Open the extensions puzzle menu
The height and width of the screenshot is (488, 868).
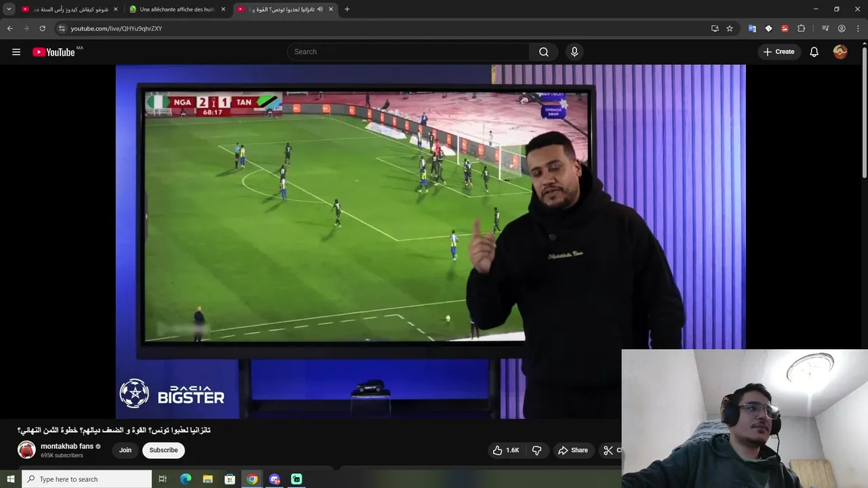click(802, 28)
